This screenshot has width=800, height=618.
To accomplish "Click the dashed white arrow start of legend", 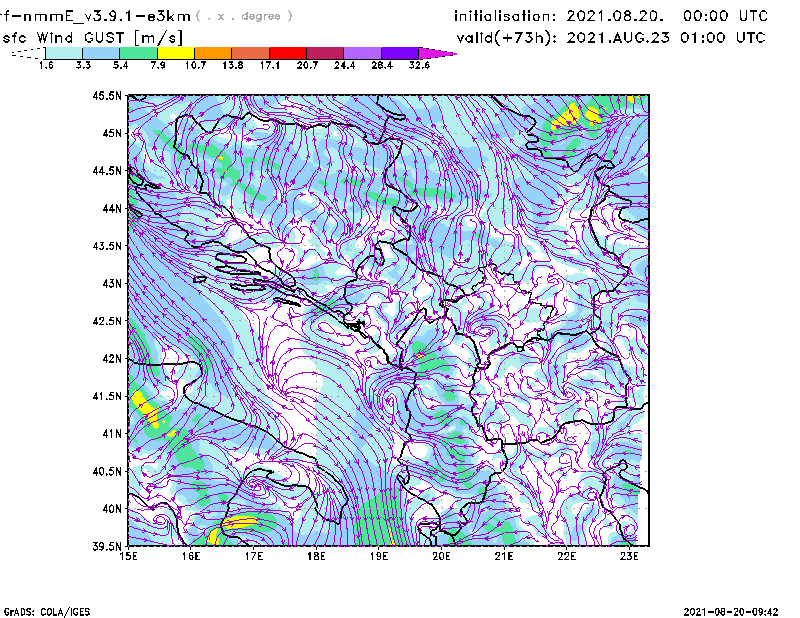I will (28, 53).
